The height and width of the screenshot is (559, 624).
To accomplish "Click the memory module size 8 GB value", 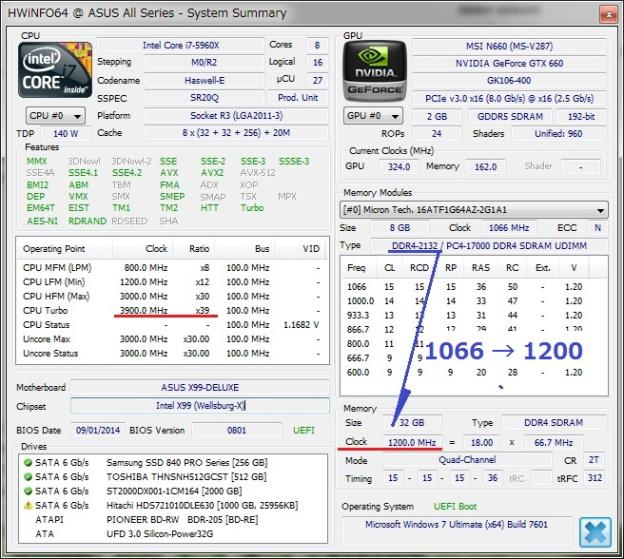I will pos(400,228).
